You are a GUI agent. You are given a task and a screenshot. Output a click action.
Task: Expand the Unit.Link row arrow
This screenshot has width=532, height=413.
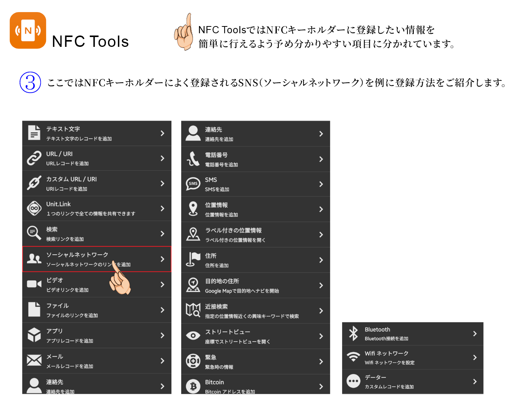click(x=162, y=208)
